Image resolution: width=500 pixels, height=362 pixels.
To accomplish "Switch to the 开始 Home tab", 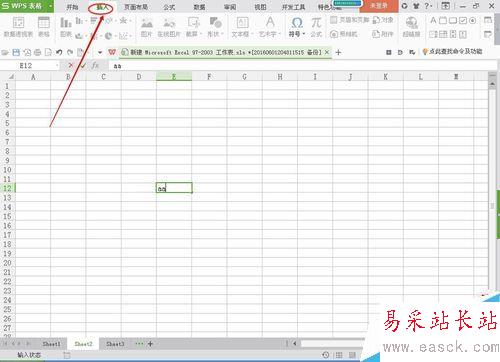I will 72,7.
